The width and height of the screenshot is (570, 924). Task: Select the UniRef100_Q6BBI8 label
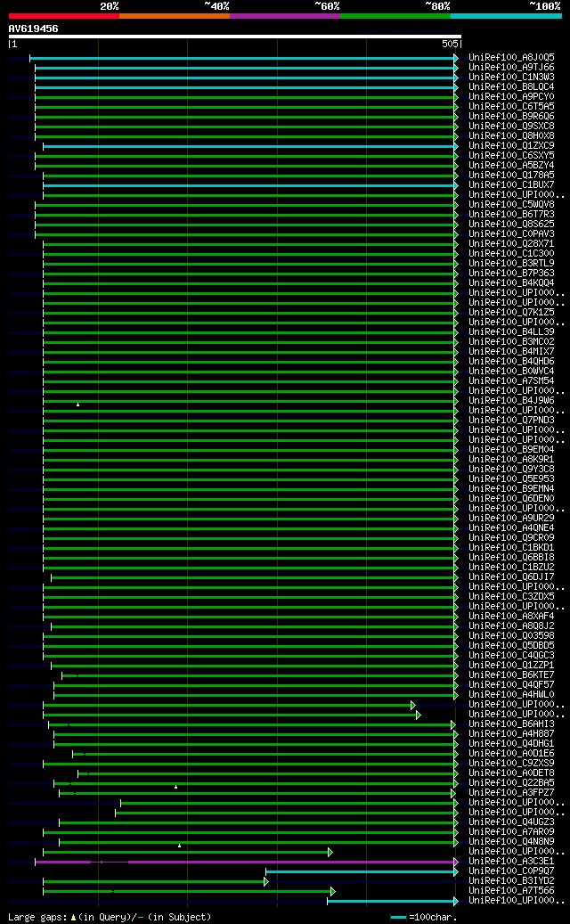tap(511, 558)
